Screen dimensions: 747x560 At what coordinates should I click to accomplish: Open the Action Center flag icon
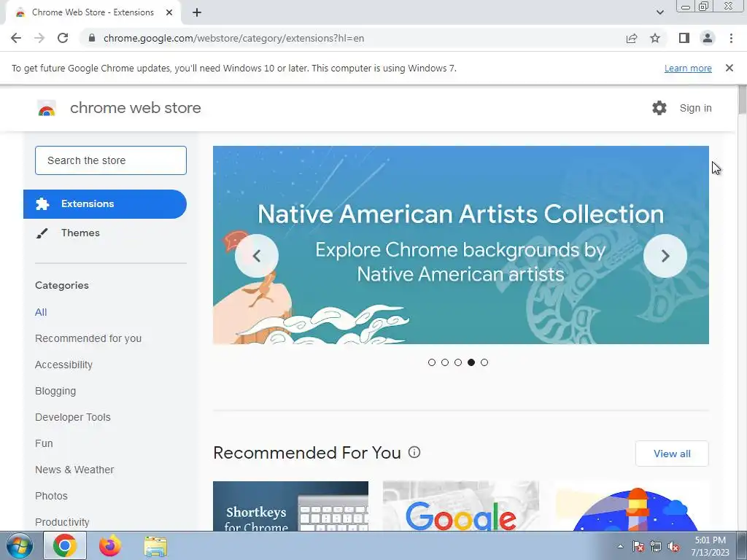coord(638,546)
